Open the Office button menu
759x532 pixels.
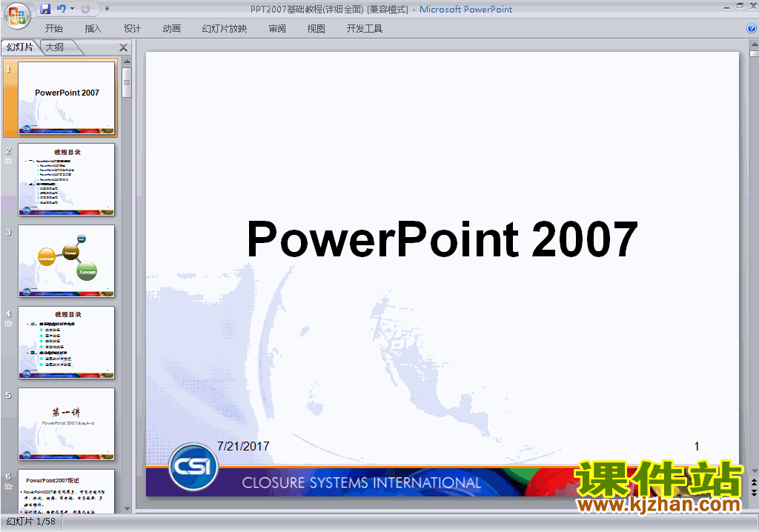click(17, 16)
